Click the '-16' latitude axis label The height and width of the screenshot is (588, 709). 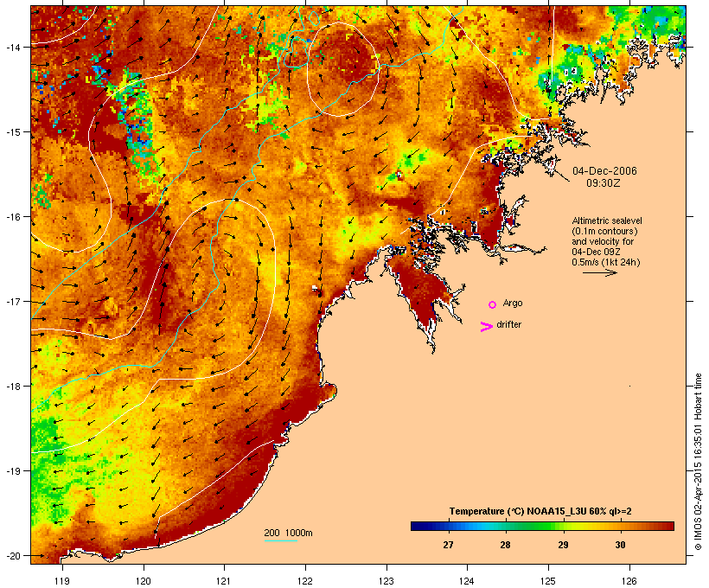coord(12,217)
